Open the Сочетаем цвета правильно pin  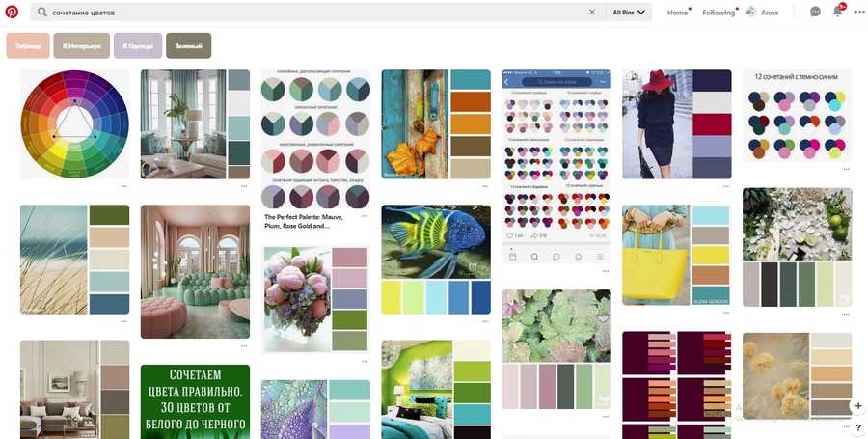[x=195, y=402]
